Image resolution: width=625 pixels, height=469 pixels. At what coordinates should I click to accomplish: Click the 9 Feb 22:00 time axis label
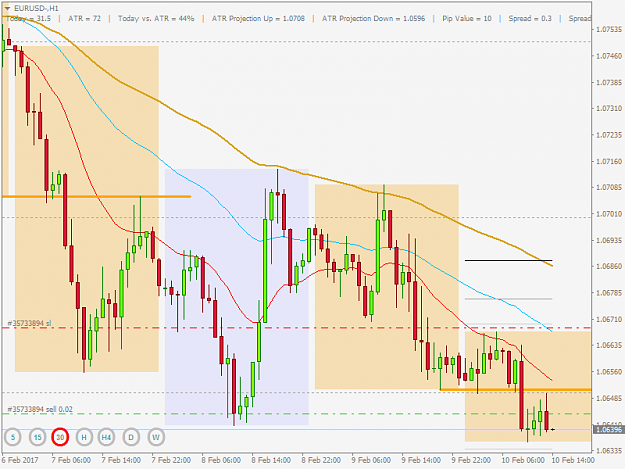pos(471,460)
